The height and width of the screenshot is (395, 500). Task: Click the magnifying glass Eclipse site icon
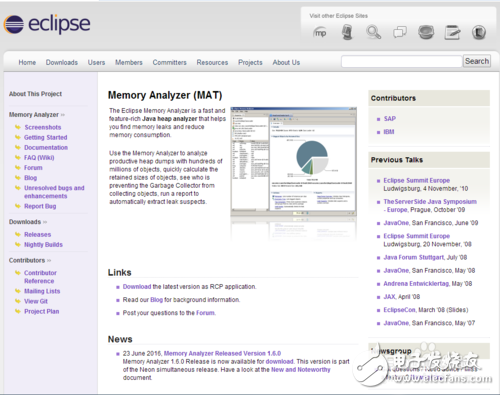pos(373,32)
